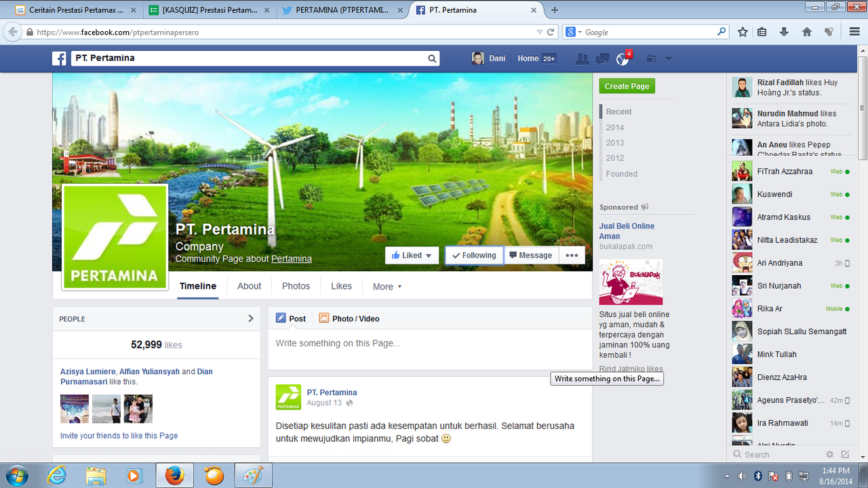868x488 pixels.
Task: Expand the PEOPLE section chevron
Action: pos(251,319)
